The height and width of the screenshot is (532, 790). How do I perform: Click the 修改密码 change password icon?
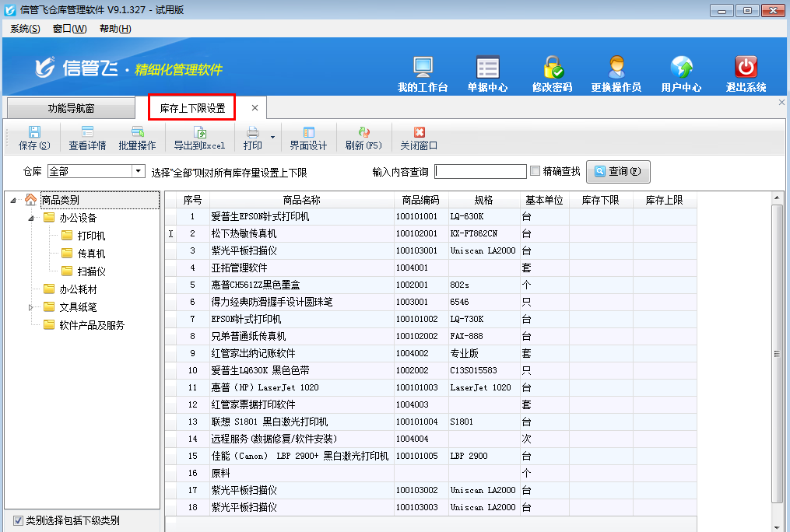click(x=553, y=75)
